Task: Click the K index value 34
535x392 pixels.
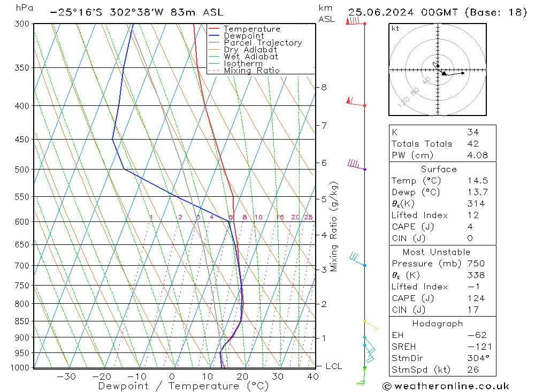Action: [473, 132]
